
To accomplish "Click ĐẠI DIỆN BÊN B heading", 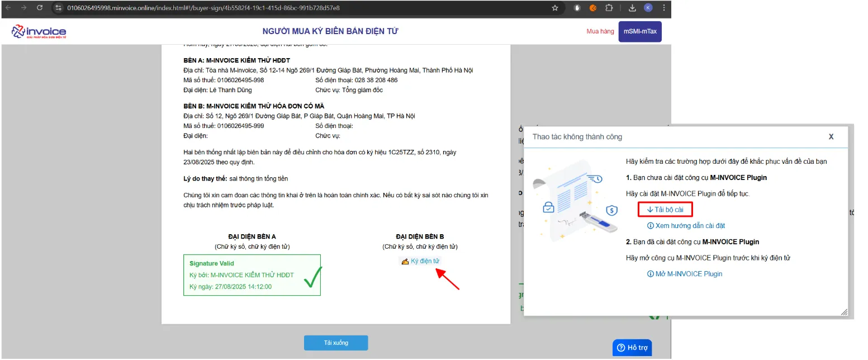I will click(x=420, y=236).
